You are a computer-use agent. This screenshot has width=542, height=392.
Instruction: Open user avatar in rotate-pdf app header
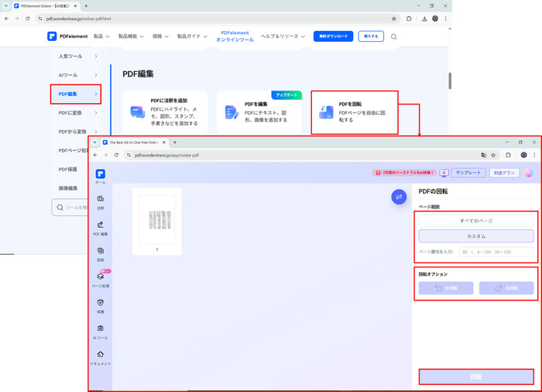click(x=529, y=173)
